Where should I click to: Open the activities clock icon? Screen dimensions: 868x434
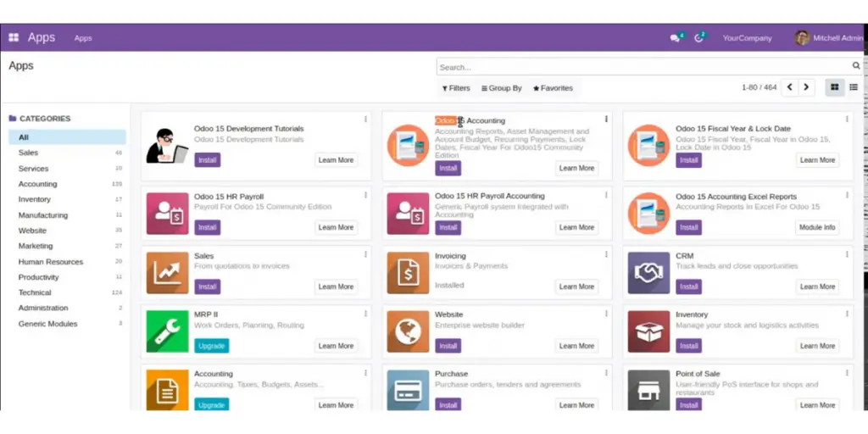(x=698, y=38)
